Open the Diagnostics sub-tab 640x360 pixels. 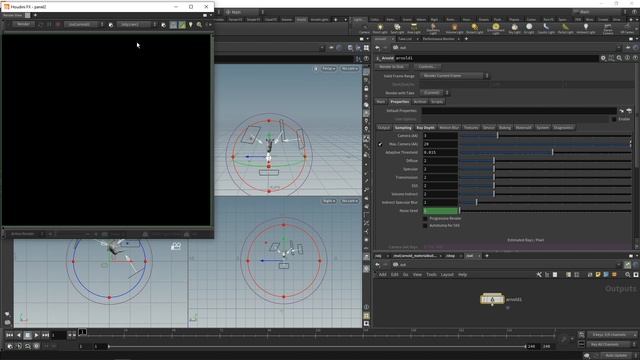coord(563,128)
